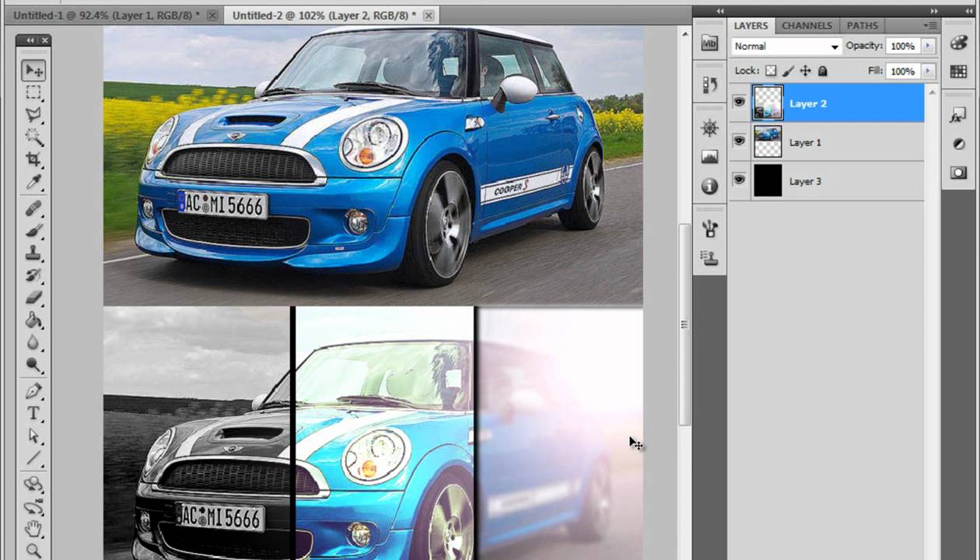
Task: Open the Adjustments panel icon
Action: coord(958,144)
